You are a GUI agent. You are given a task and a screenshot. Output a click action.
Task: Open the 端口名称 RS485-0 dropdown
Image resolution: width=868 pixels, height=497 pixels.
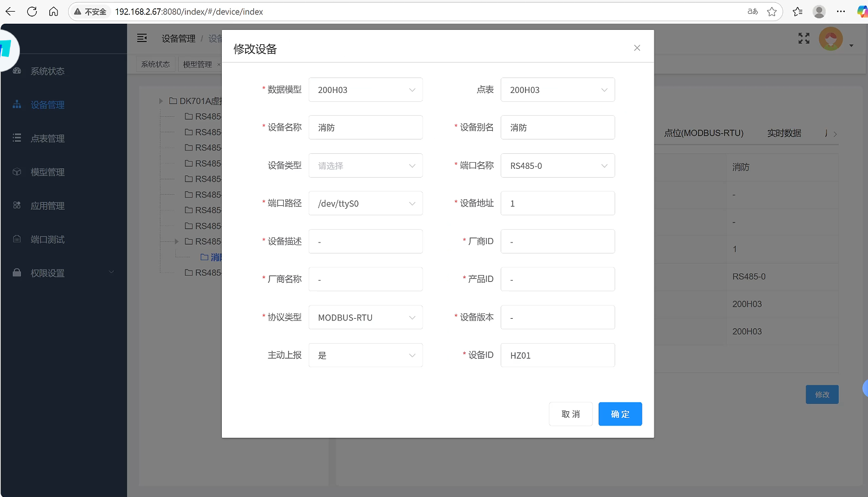tap(557, 165)
